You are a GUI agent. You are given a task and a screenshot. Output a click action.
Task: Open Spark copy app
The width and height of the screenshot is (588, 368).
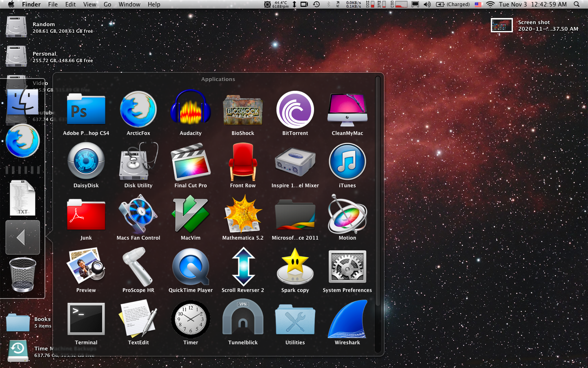(295, 267)
